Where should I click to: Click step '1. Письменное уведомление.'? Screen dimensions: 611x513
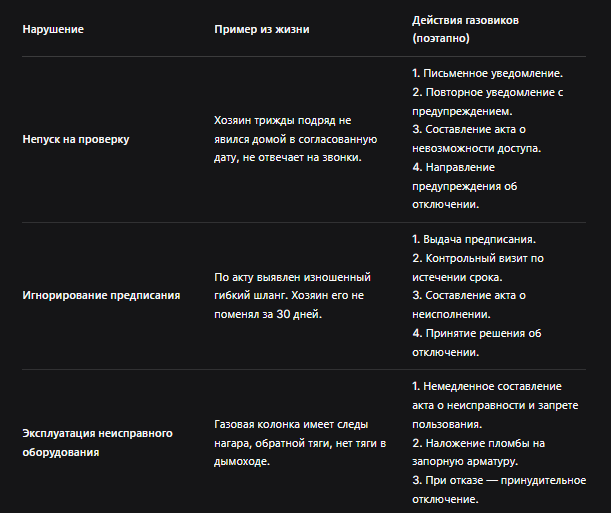pyautogui.click(x=487, y=73)
